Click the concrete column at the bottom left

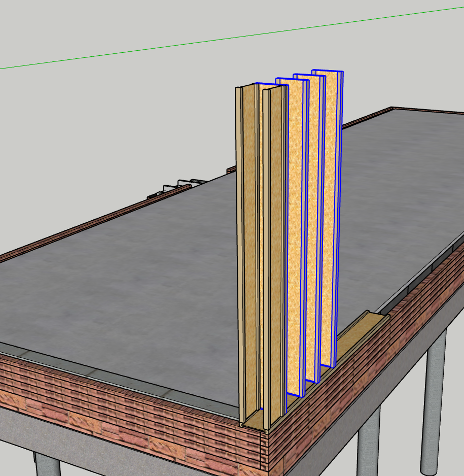(48, 464)
